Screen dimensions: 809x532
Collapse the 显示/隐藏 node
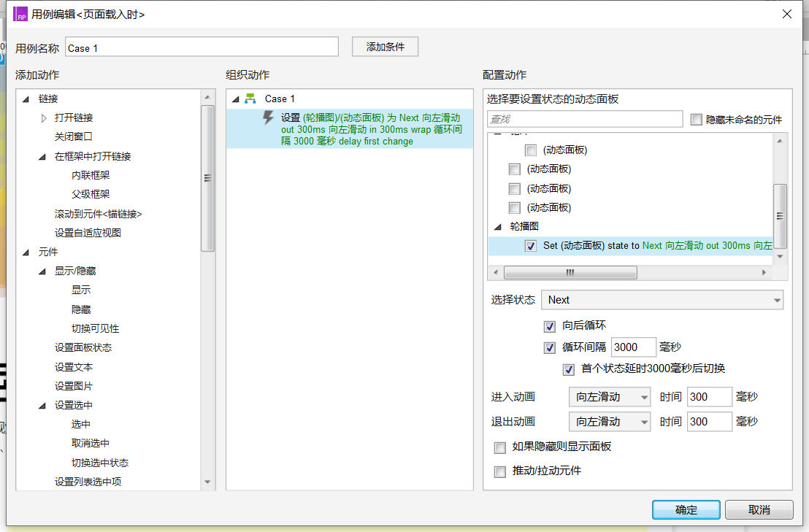pyautogui.click(x=42, y=271)
